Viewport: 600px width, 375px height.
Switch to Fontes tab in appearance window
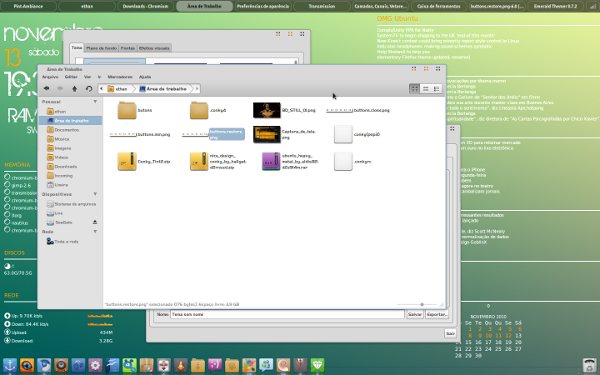click(128, 48)
